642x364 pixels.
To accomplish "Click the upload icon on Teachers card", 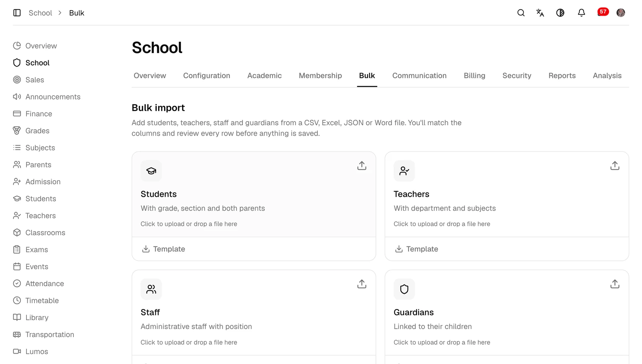I will (615, 166).
